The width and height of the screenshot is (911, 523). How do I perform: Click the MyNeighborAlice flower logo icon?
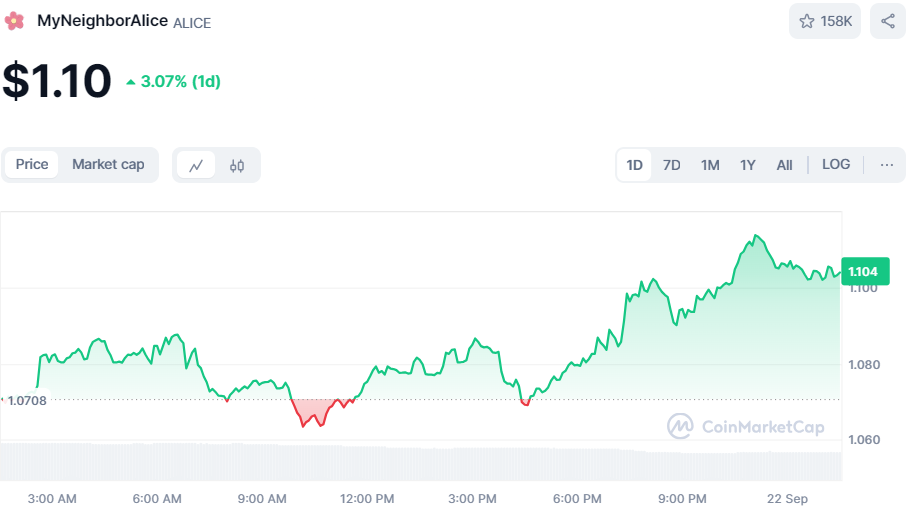(x=14, y=22)
